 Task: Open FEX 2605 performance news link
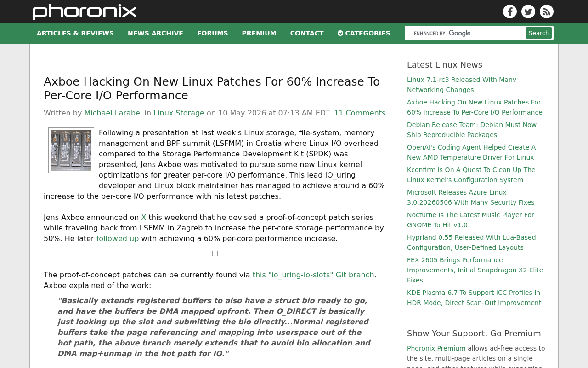[475, 270]
